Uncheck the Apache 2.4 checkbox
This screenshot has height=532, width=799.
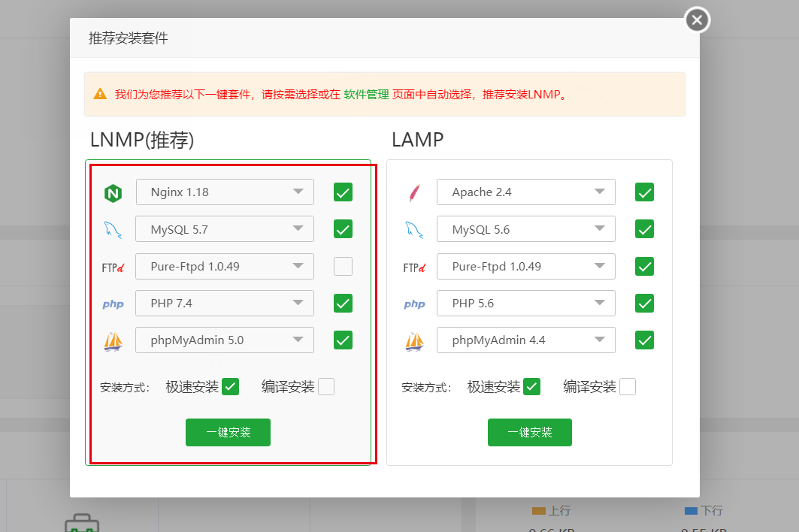coord(645,192)
